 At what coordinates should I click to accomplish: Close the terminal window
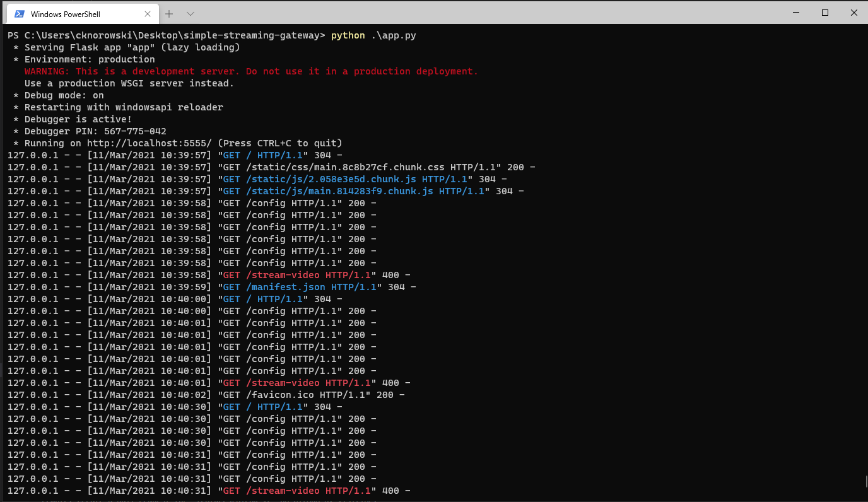(853, 13)
